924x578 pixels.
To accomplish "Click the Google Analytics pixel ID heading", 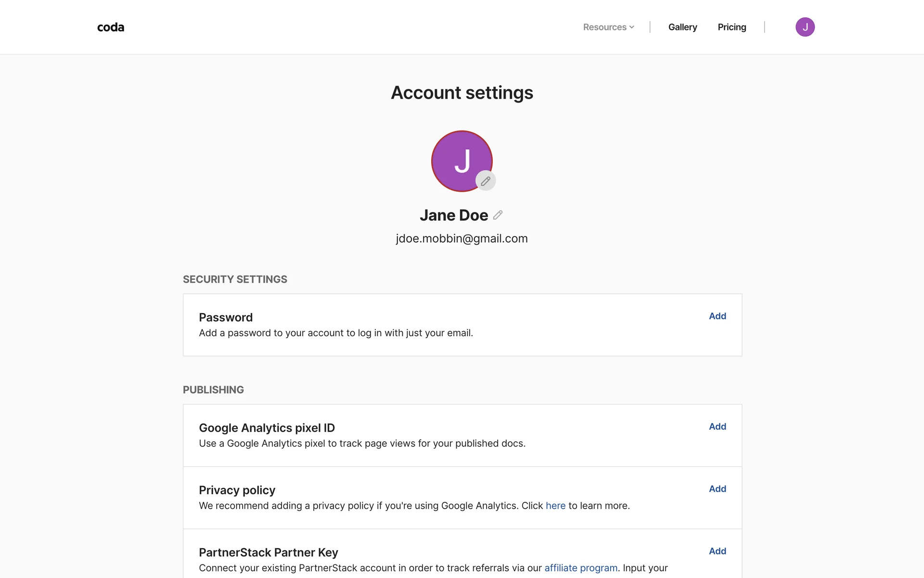I will (267, 428).
